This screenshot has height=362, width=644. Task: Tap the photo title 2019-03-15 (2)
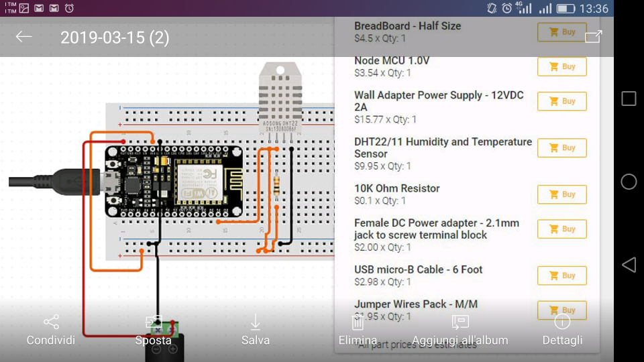pyautogui.click(x=115, y=38)
